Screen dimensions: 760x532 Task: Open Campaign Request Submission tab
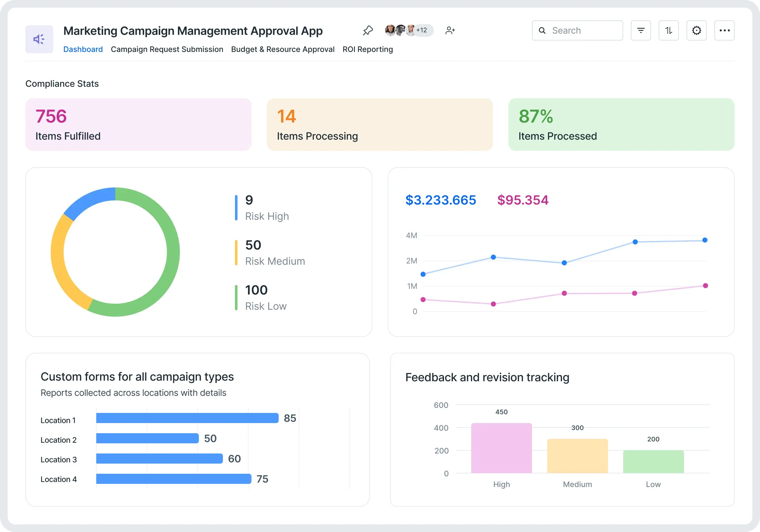click(167, 49)
